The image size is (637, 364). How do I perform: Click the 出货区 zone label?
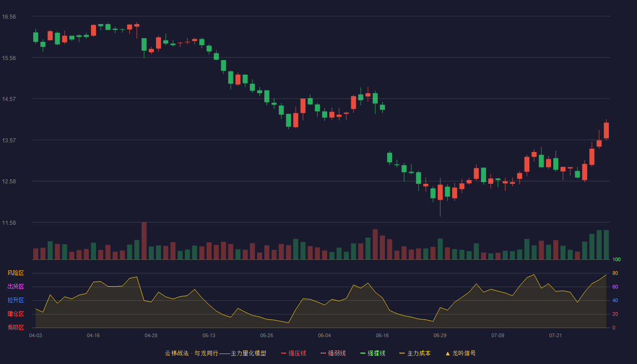[x=15, y=287]
